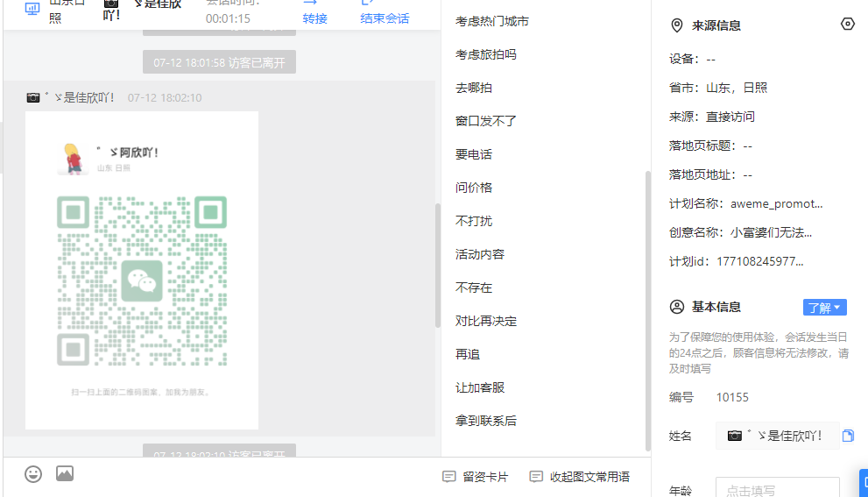Click the source info settings hexagon icon

click(848, 25)
